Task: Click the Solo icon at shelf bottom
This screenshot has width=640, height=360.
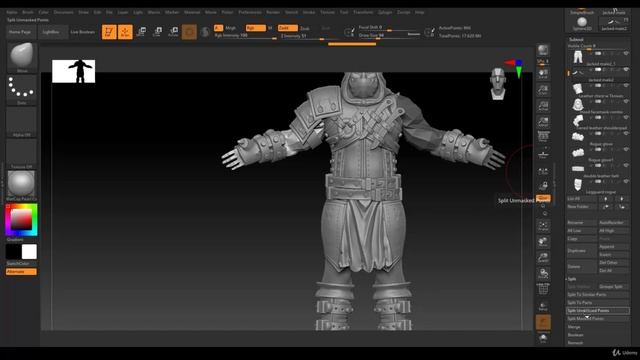Action: point(543,338)
